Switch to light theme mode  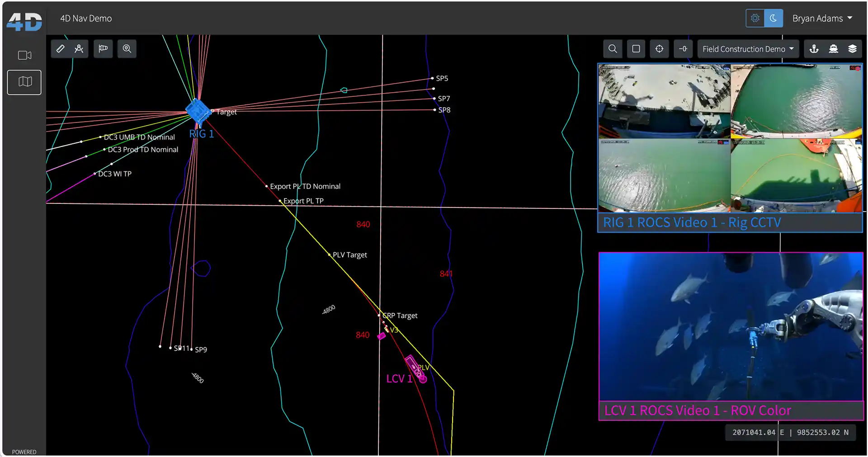755,19
